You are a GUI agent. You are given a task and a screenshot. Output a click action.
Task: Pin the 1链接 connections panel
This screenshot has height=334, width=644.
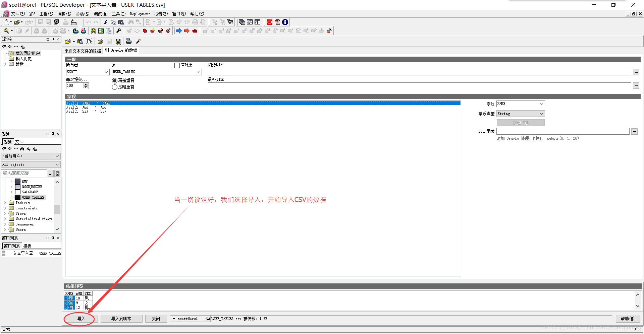53,39
